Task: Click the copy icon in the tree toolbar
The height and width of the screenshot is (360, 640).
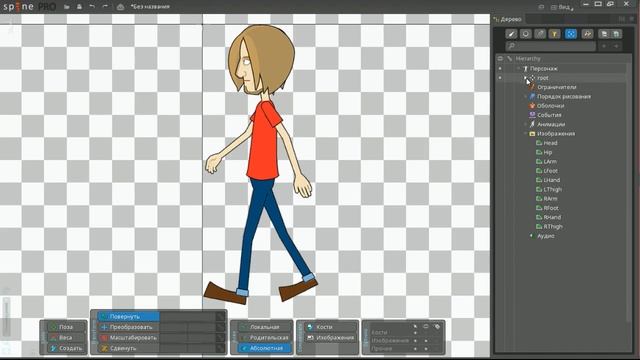Action: (604, 34)
